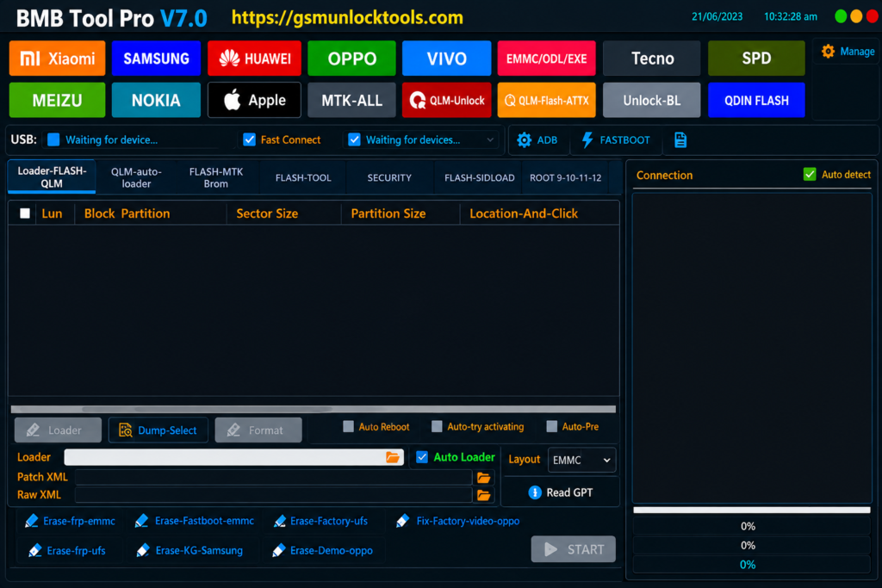Click Erase-frp-ufs eraser icon
The image size is (882, 588).
coord(34,550)
